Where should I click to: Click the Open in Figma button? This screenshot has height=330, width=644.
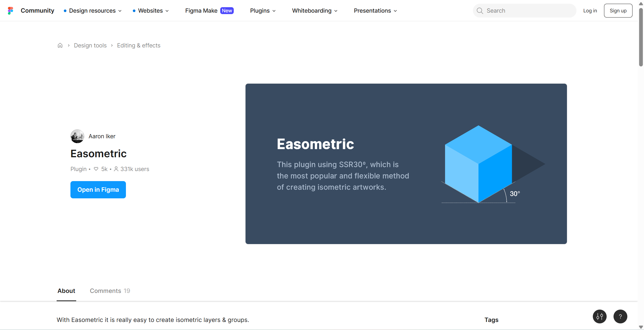coord(98,190)
